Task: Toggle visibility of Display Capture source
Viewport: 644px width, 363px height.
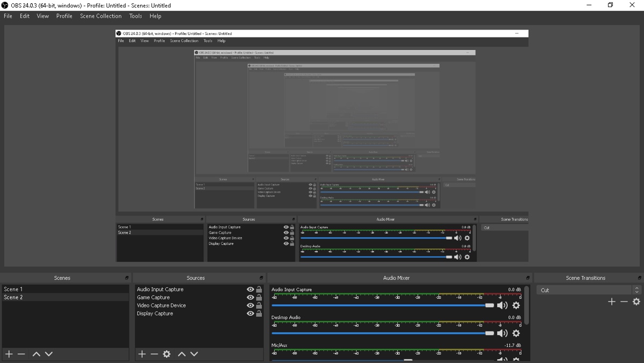Action: [x=250, y=314]
